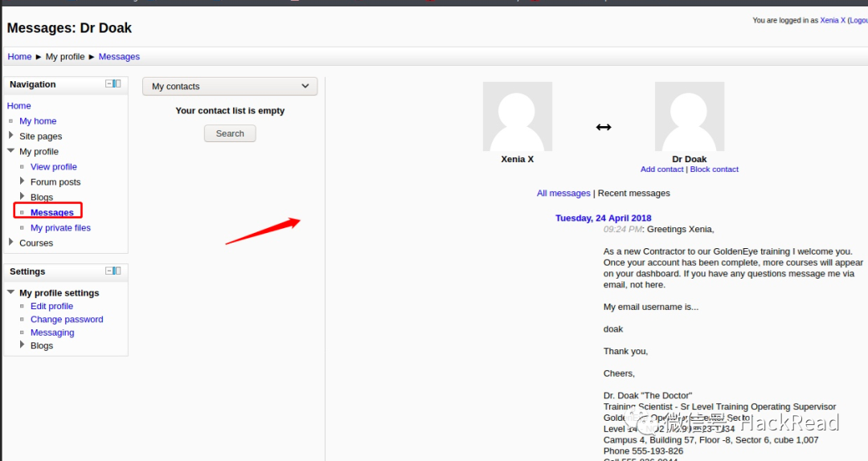Viewport: 868px width, 461px height.
Task: Open Messages in the breadcrumb
Action: pyautogui.click(x=119, y=56)
